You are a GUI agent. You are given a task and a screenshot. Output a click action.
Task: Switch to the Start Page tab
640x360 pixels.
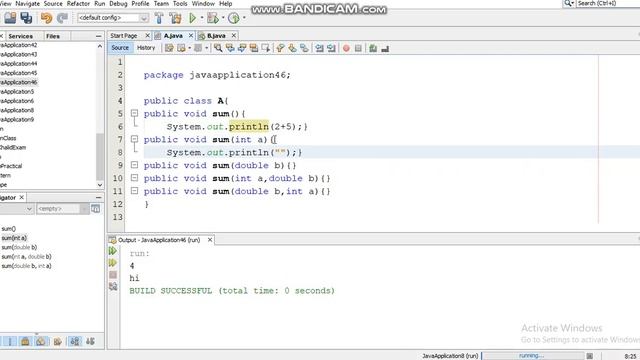click(x=124, y=36)
